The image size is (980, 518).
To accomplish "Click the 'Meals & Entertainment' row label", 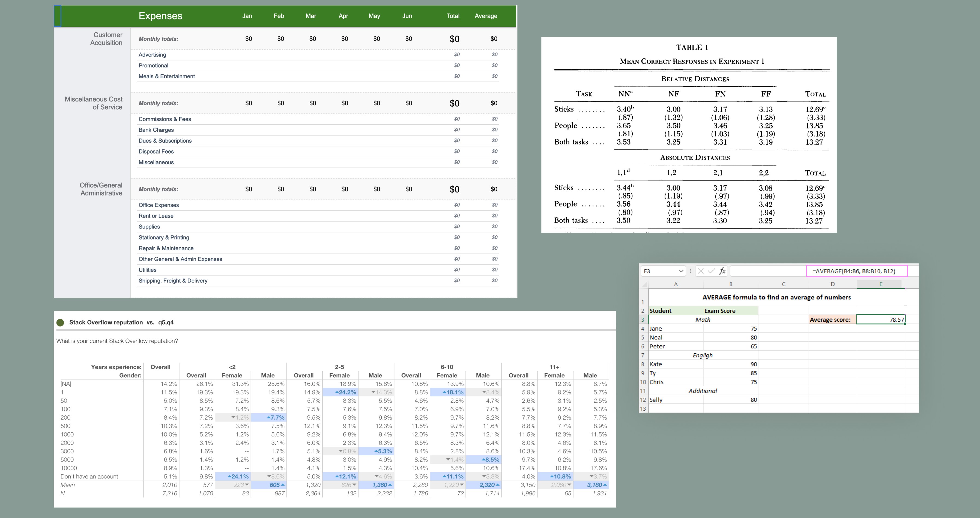I will click(167, 76).
